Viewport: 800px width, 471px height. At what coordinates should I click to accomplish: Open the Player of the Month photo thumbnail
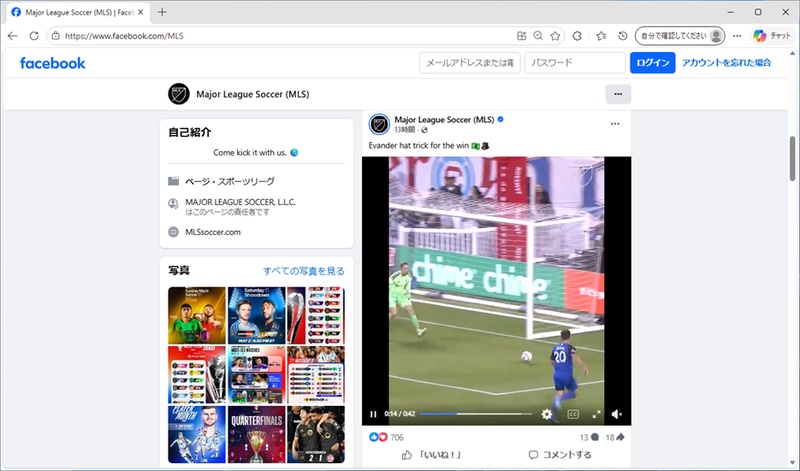click(197, 434)
